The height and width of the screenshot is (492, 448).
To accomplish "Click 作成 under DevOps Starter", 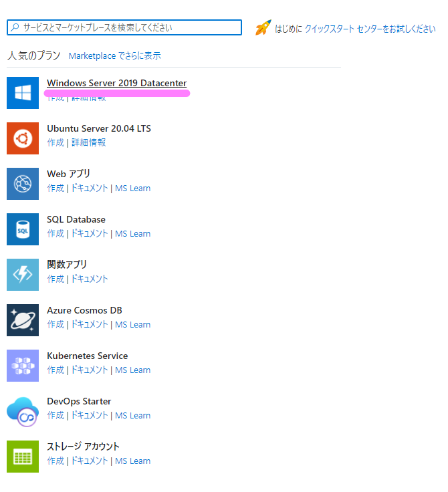I will (55, 415).
